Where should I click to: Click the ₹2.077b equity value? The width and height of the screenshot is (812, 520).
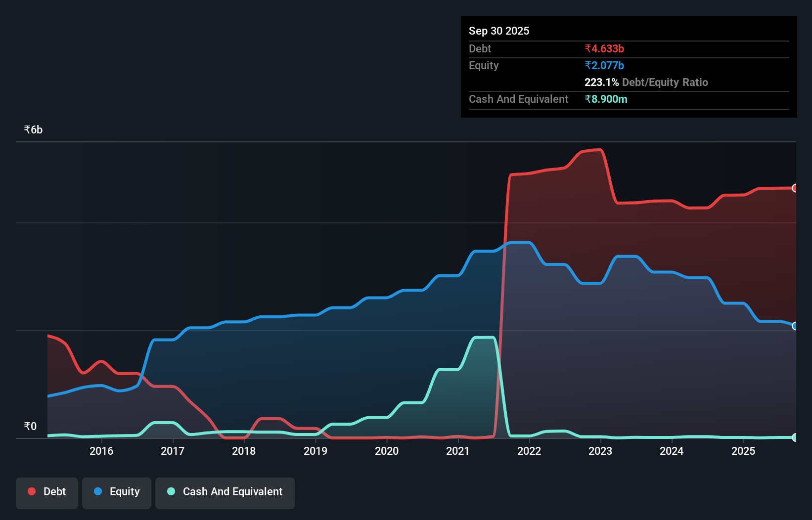click(604, 65)
